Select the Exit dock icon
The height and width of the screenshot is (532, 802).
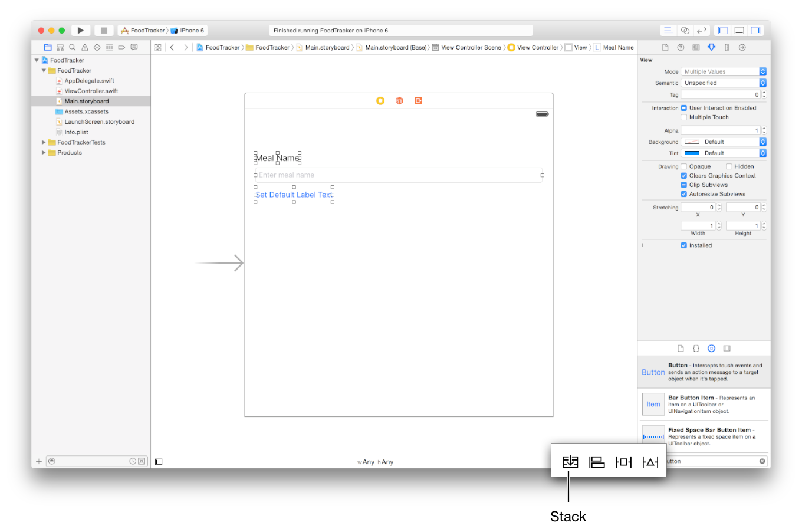click(x=418, y=101)
